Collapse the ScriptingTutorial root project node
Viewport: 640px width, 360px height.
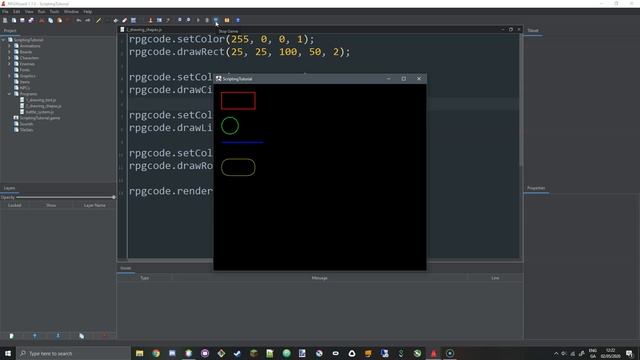point(4,40)
